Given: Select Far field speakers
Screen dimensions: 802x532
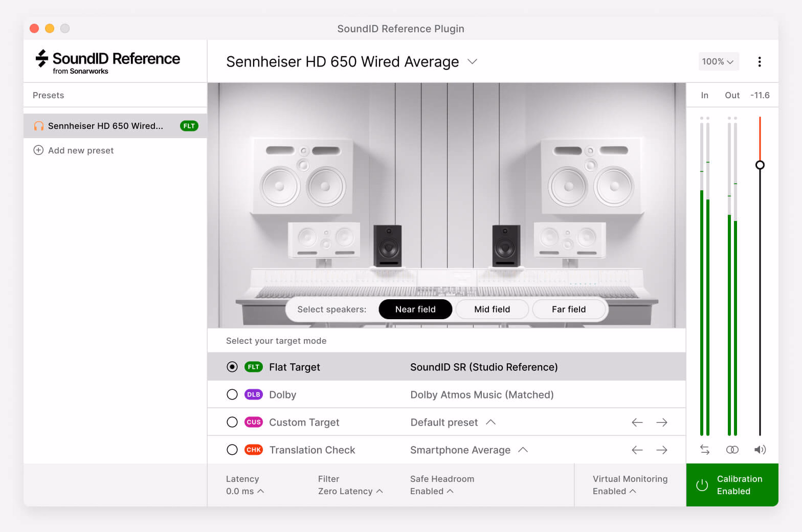Looking at the screenshot, I should point(569,309).
